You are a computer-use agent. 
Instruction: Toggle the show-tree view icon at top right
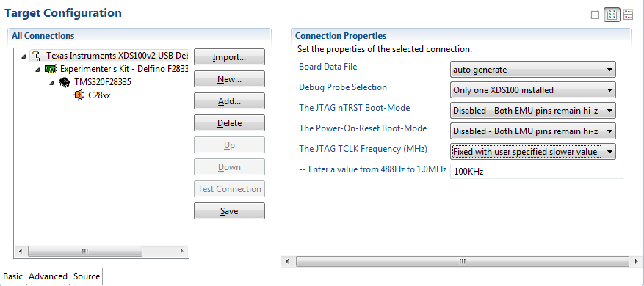click(612, 15)
